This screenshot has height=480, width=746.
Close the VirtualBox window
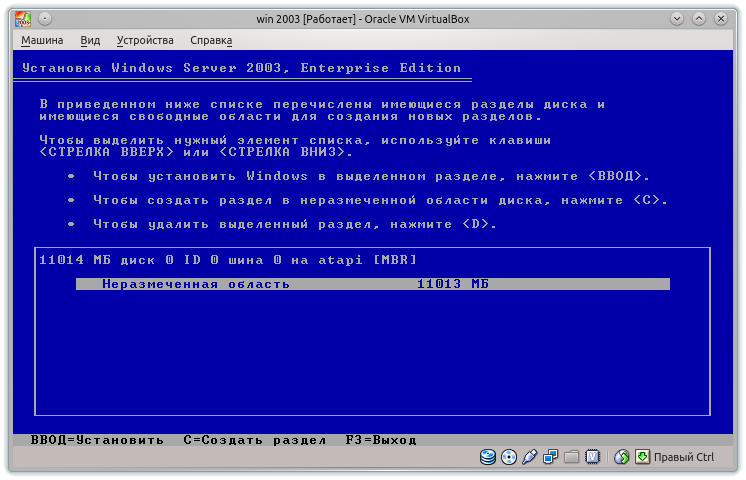click(x=721, y=19)
